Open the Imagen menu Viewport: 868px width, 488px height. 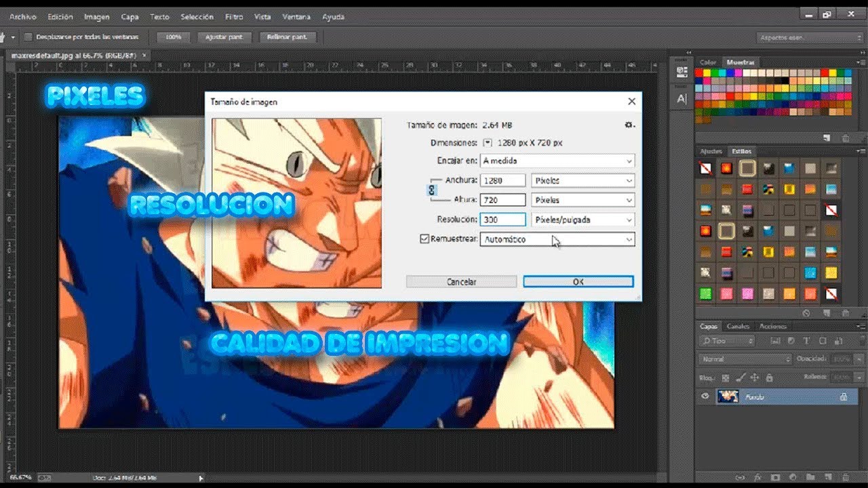tap(97, 16)
